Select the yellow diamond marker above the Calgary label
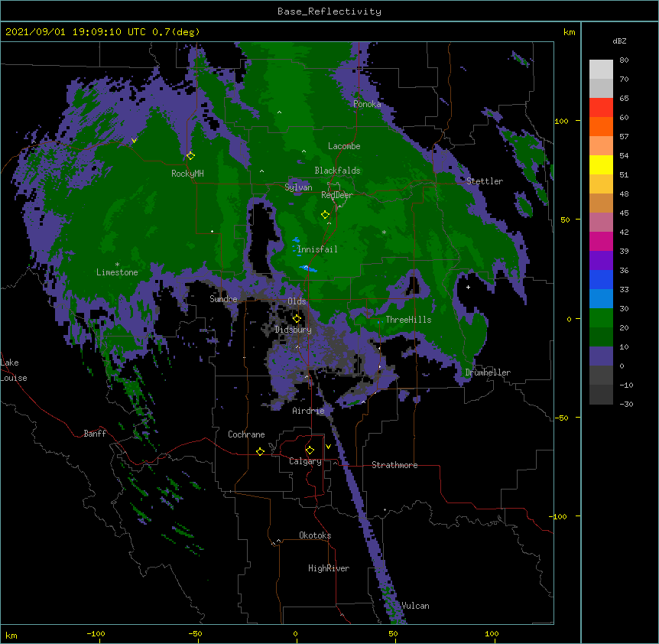This screenshot has height=644, width=659. [310, 450]
